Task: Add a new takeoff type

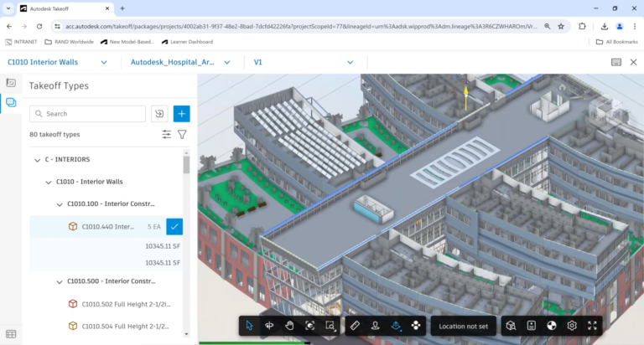Action: [x=181, y=114]
